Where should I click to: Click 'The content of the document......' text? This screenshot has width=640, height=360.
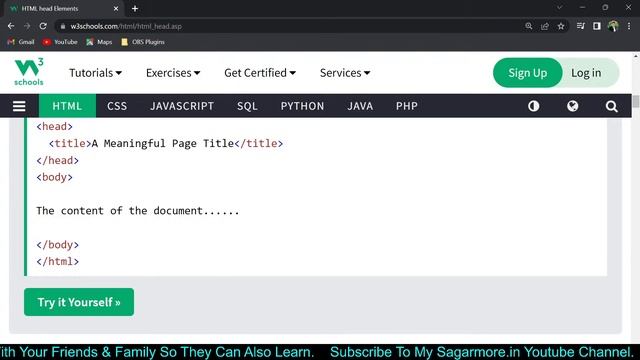click(x=138, y=211)
